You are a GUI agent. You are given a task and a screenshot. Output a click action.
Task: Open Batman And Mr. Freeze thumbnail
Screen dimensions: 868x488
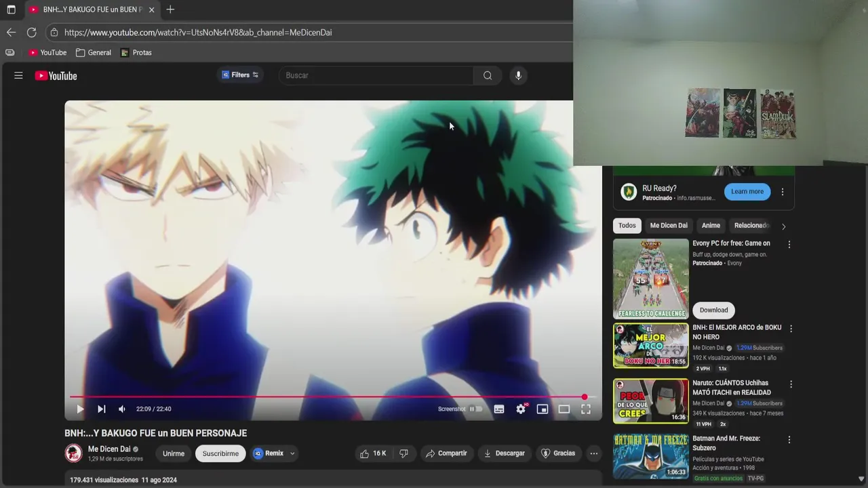[650, 456]
